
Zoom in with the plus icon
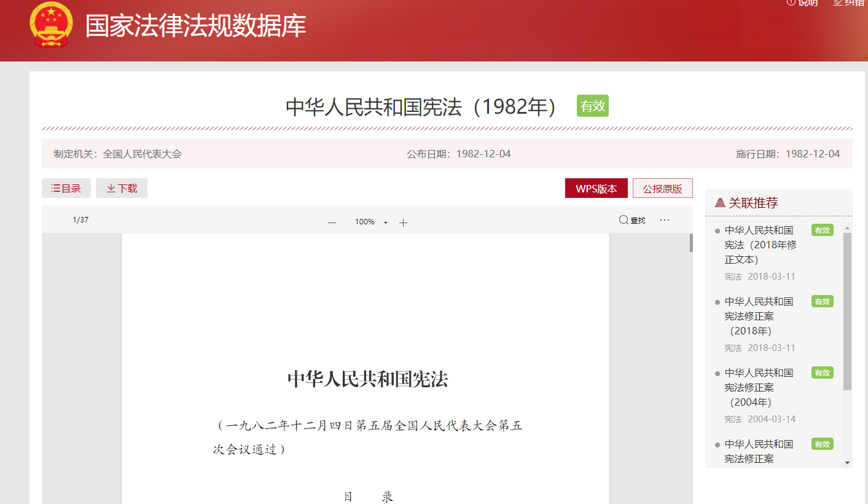point(403,222)
